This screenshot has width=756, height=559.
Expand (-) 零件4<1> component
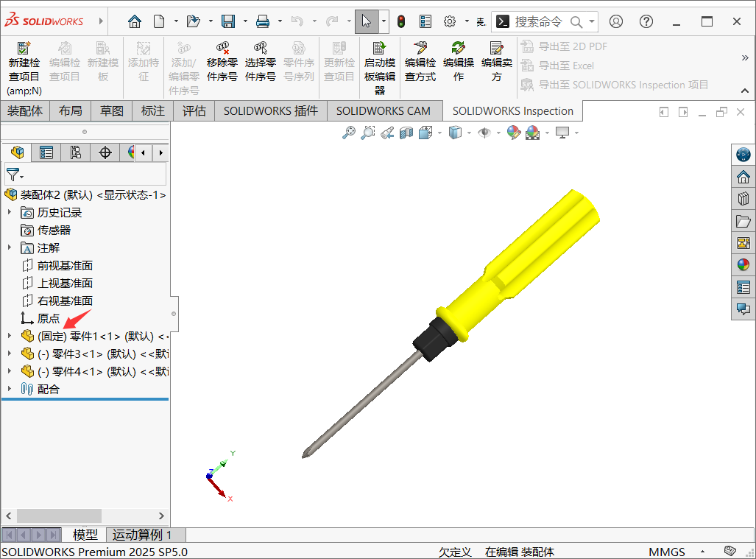click(x=9, y=371)
